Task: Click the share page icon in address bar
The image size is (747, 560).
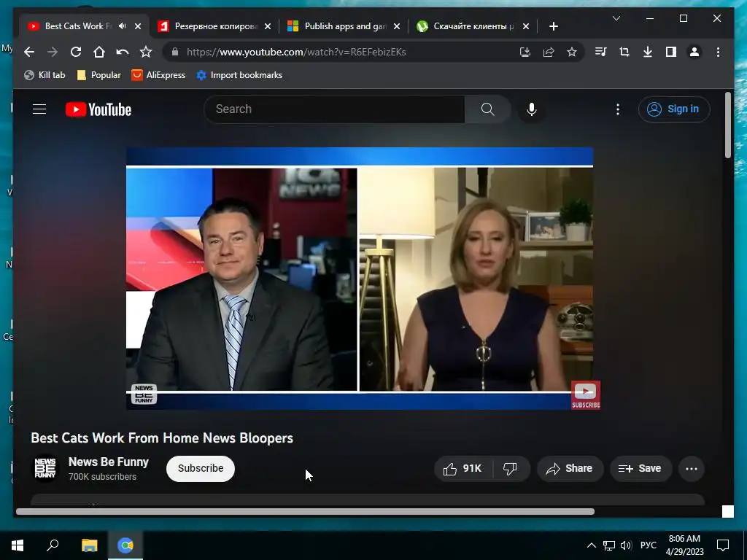Action: coord(549,52)
